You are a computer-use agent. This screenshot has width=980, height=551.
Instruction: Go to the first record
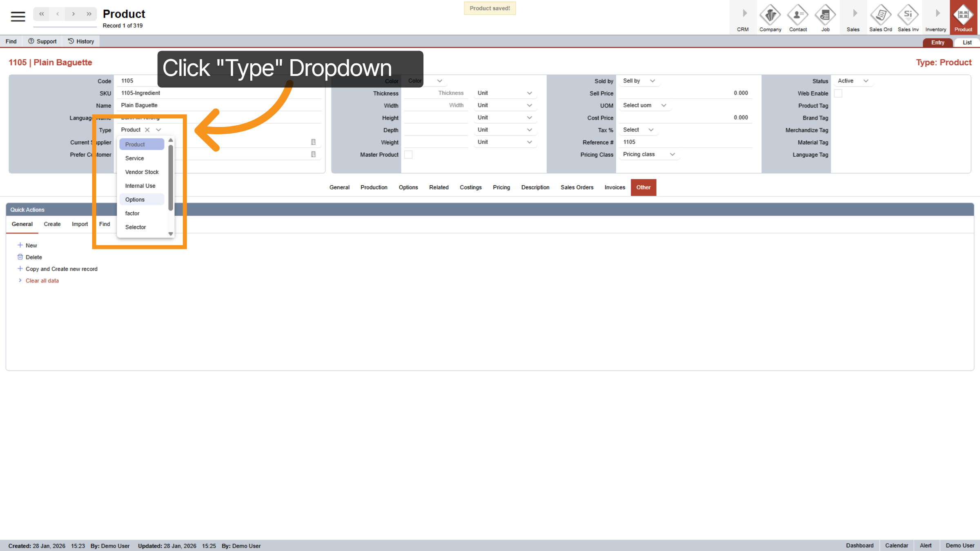pyautogui.click(x=42, y=14)
